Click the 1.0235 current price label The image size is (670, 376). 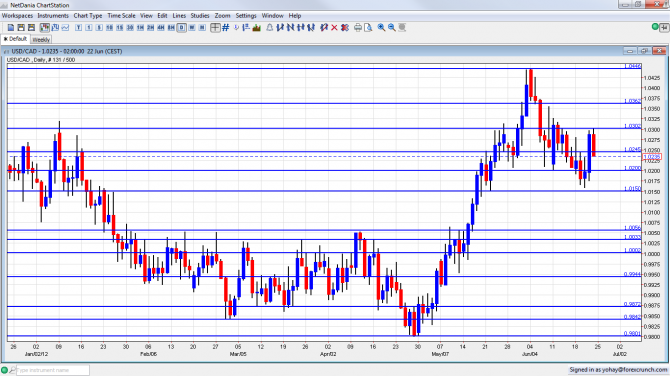click(652, 157)
